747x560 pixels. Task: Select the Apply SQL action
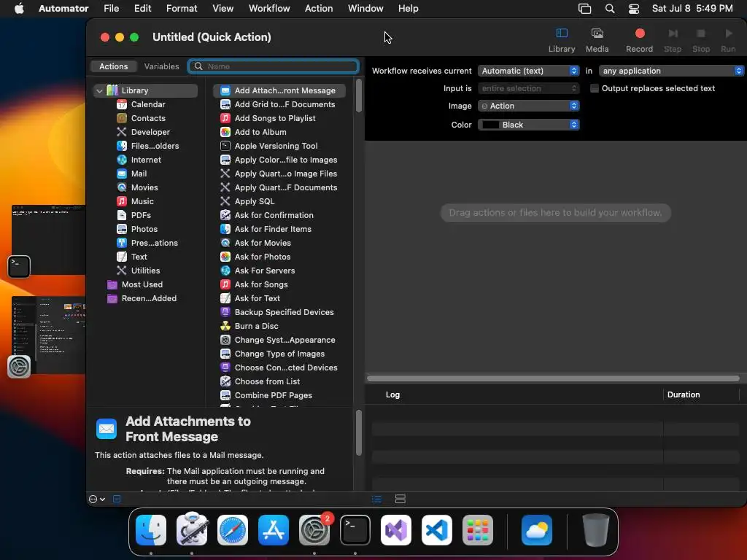click(255, 201)
